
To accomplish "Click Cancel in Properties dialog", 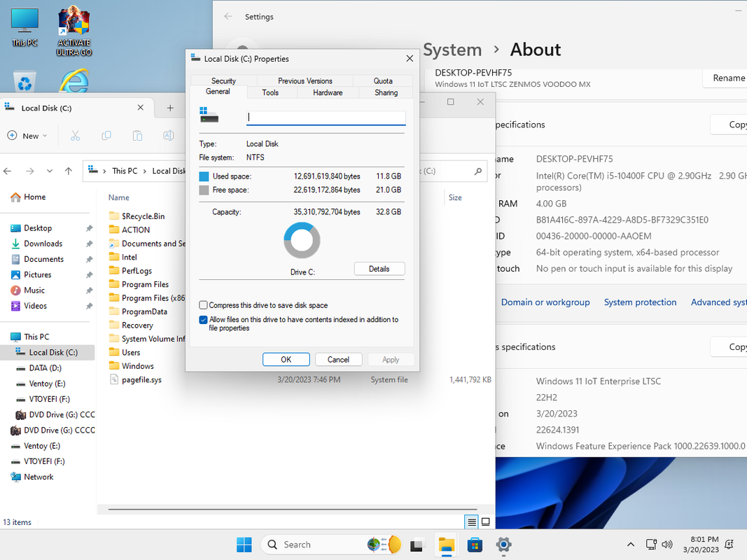I will (338, 360).
